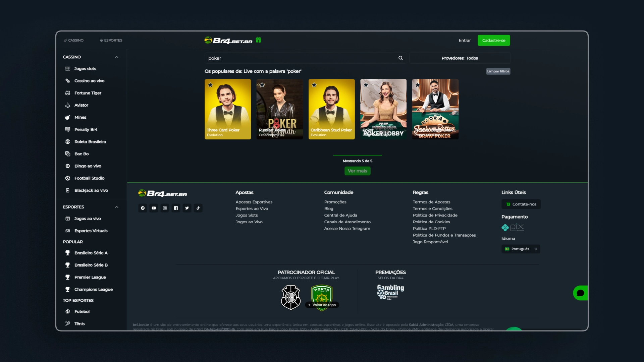
Task: Open the YouTube channel icon
Action: click(154, 208)
